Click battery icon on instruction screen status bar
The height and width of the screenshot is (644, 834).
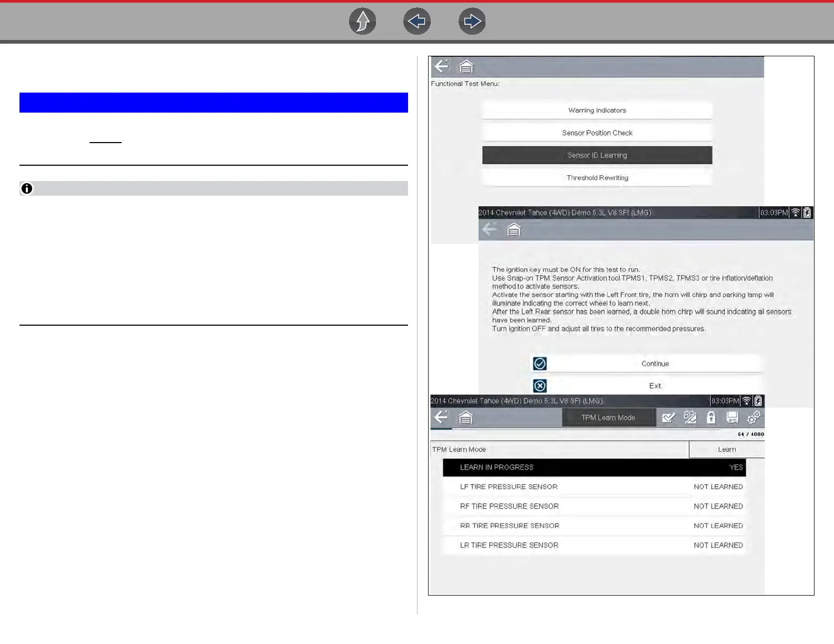click(x=807, y=213)
